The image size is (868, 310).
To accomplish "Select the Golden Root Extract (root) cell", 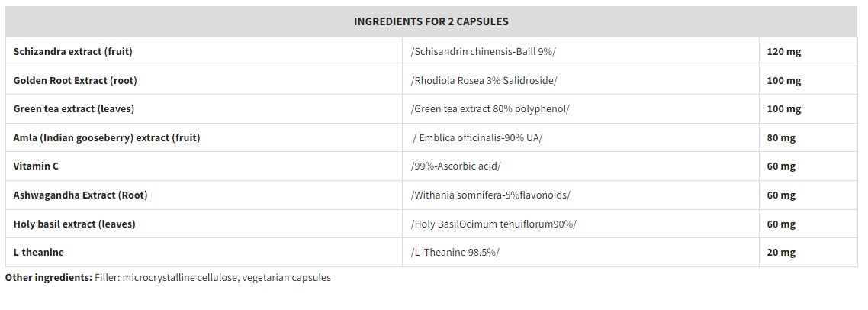I will coord(76,80).
